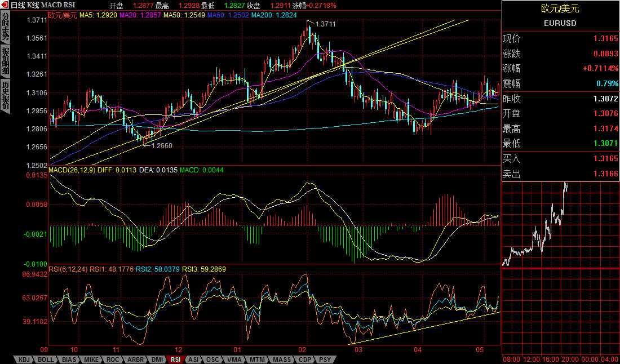Click the 最低 value 1.3071 in the quote panel
620x364 pixels.
606,144
